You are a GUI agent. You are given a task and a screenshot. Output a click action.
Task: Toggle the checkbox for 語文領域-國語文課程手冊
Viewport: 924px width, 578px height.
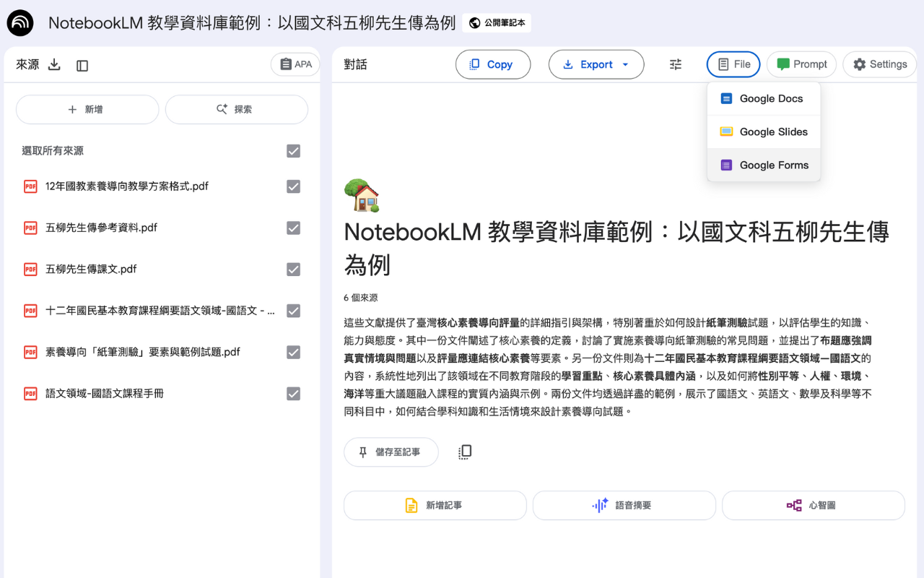pos(293,394)
